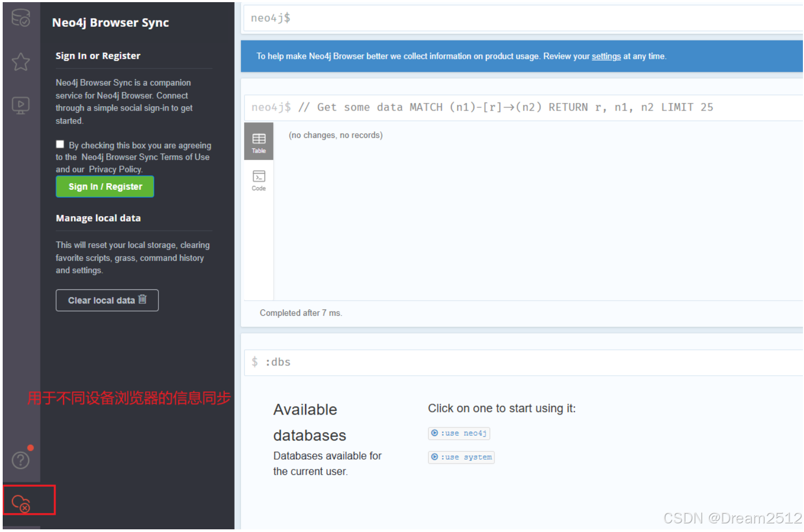Click the 'Neo4j Browser Sync' title
This screenshot has height=532, width=804.
[x=111, y=23]
